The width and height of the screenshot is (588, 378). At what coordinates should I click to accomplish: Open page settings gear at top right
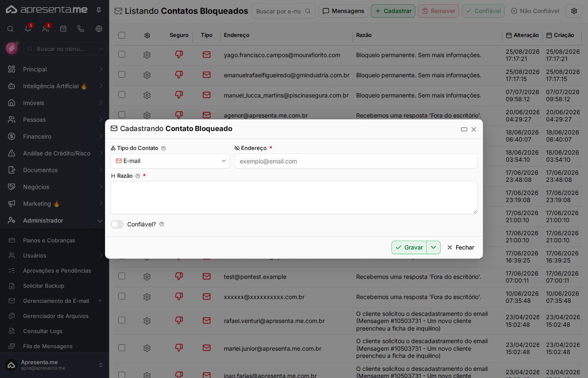[x=574, y=11]
